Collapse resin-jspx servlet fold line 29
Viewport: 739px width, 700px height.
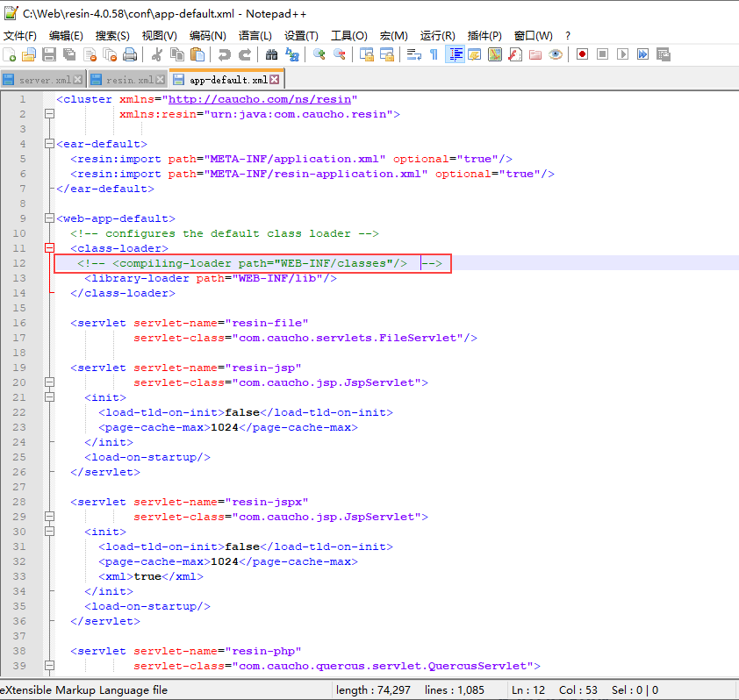tap(49, 517)
